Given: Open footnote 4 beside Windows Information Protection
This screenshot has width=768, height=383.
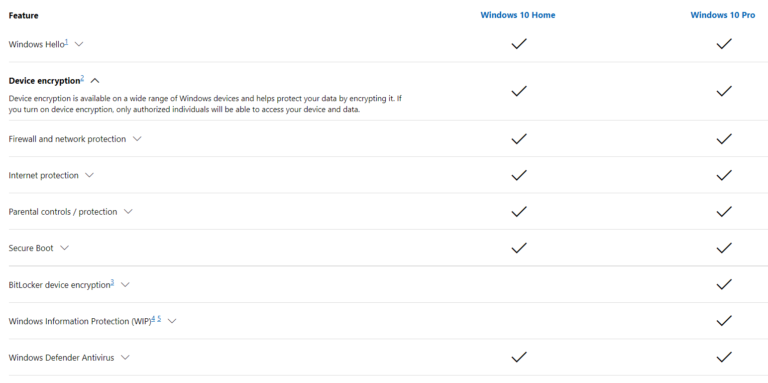Looking at the screenshot, I should (x=153, y=319).
